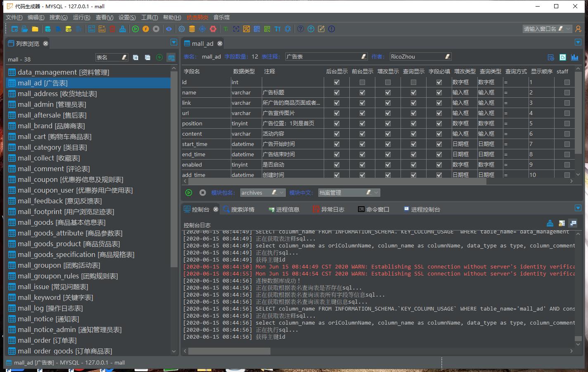This screenshot has width=588, height=372.
Task: Click the teal page icon beside bar chart
Action: point(563,57)
